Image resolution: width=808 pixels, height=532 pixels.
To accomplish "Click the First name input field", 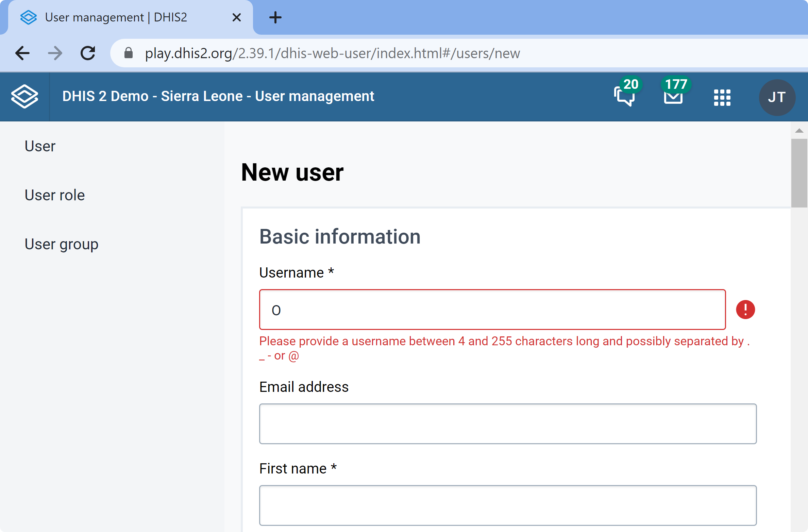I will click(x=508, y=505).
